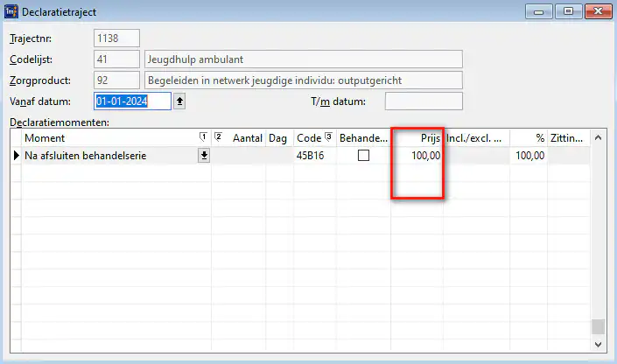Viewport: 617px width, 364px height.
Task: Click the Prijs column header
Action: [x=417, y=138]
